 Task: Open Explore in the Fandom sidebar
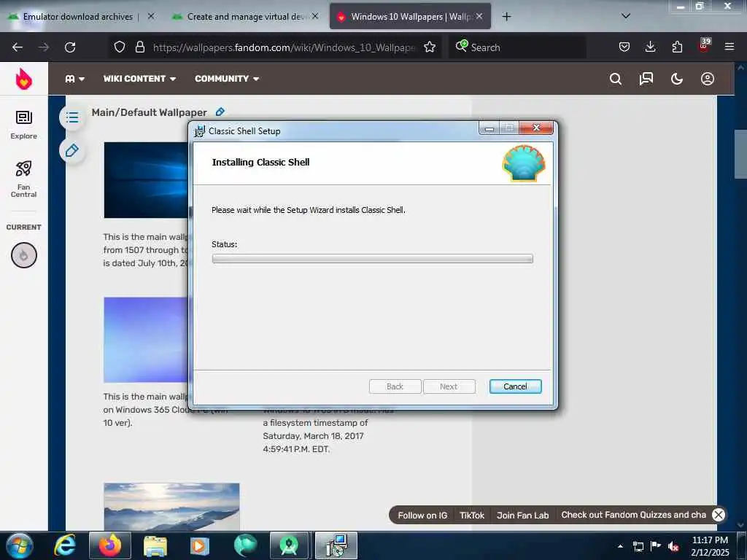coord(24,125)
